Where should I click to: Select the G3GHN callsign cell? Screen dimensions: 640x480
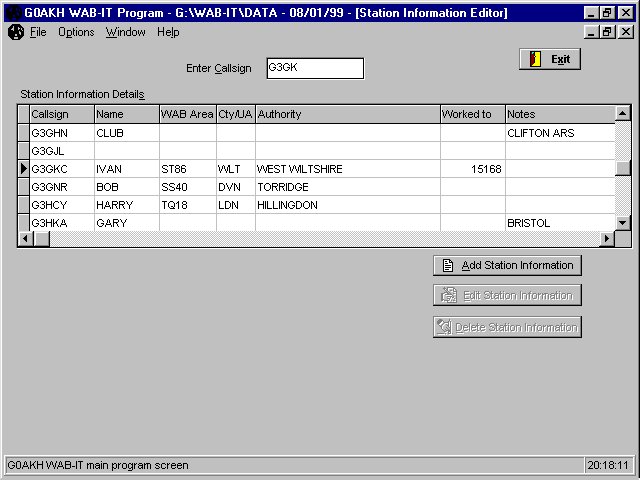tap(62, 133)
